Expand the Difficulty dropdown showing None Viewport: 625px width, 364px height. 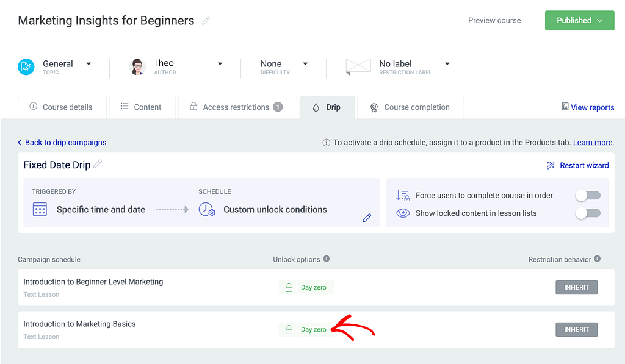click(305, 64)
